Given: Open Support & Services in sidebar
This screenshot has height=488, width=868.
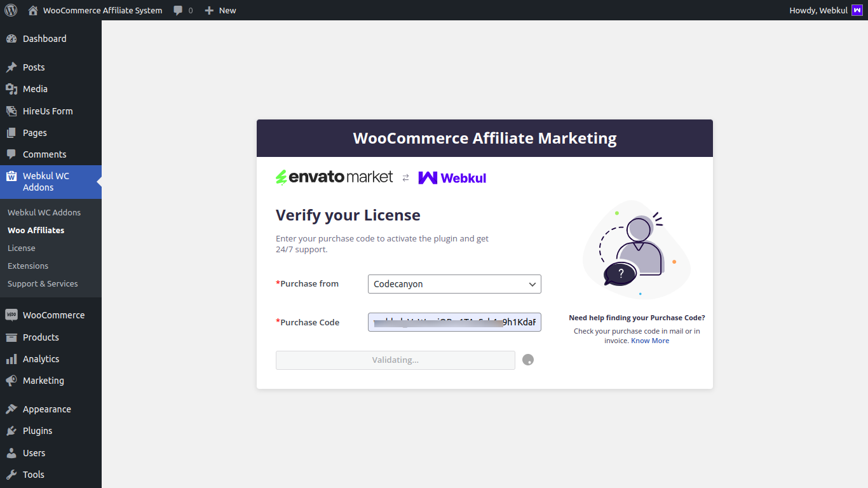Looking at the screenshot, I should tap(42, 283).
